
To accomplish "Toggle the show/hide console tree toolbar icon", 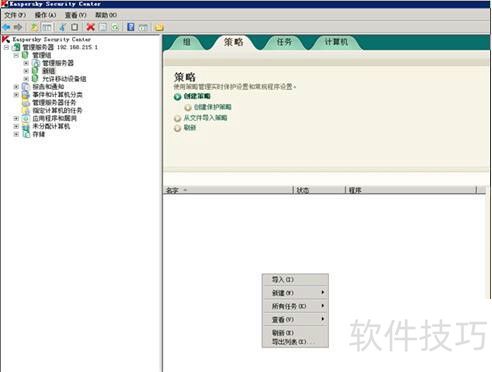I will coord(47,27).
